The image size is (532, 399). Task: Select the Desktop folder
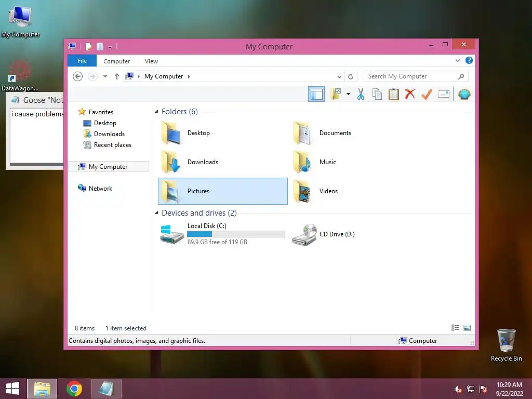coord(222,133)
